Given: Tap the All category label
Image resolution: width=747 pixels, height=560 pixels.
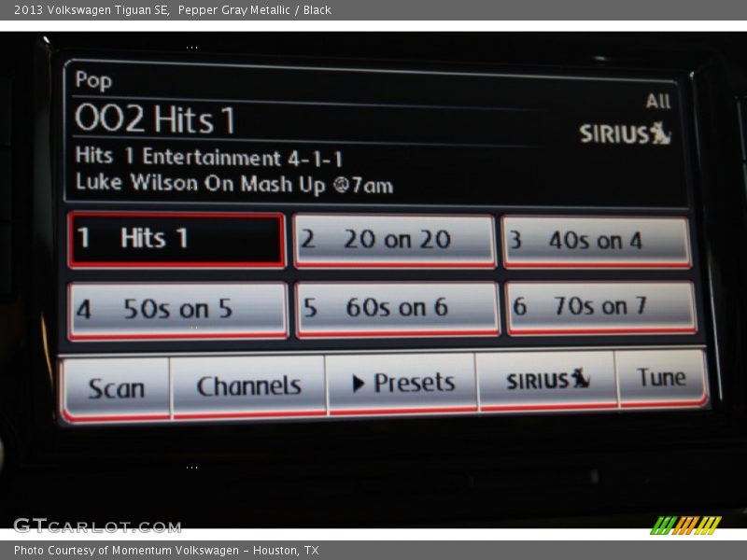Looking at the screenshot, I should 658,101.
